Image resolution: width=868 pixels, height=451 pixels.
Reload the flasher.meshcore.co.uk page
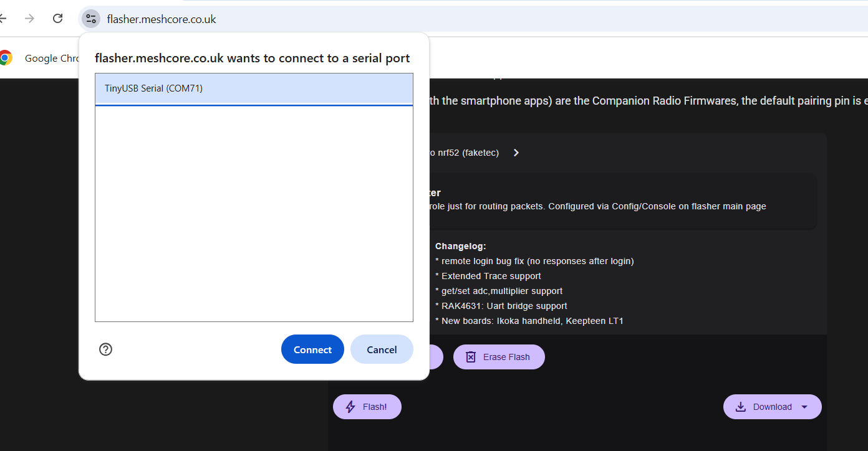57,19
